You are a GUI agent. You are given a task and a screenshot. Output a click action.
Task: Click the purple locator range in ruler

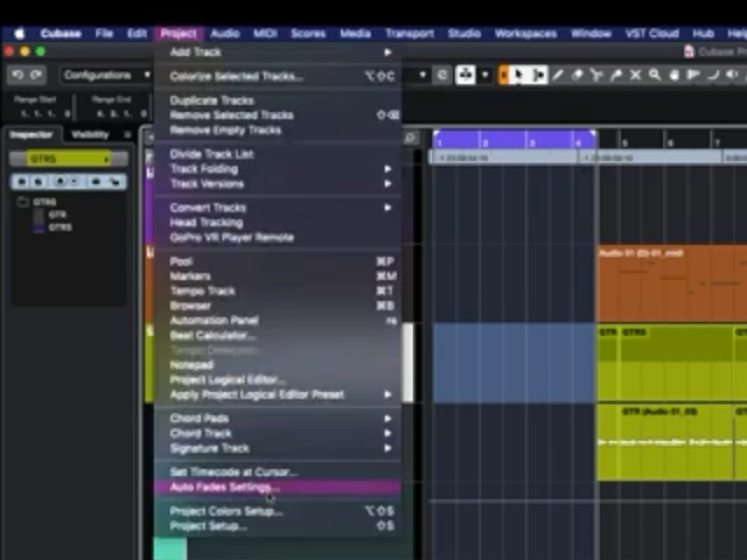[x=514, y=139]
